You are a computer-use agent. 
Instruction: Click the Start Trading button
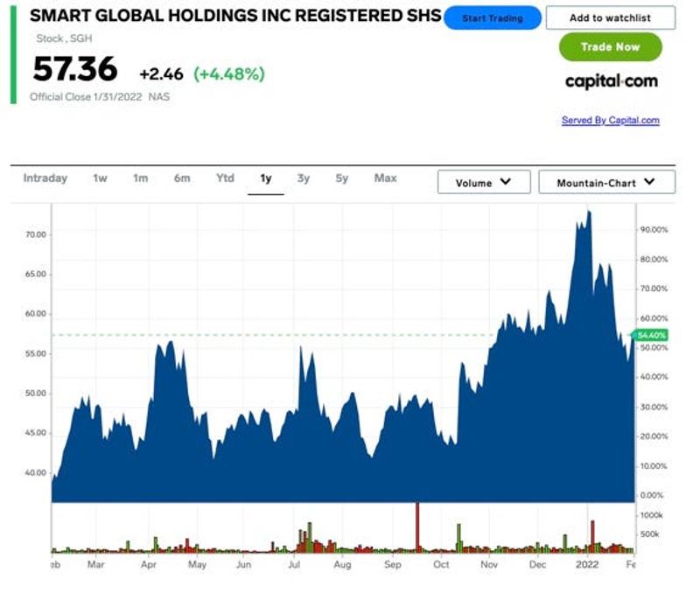[x=492, y=18]
